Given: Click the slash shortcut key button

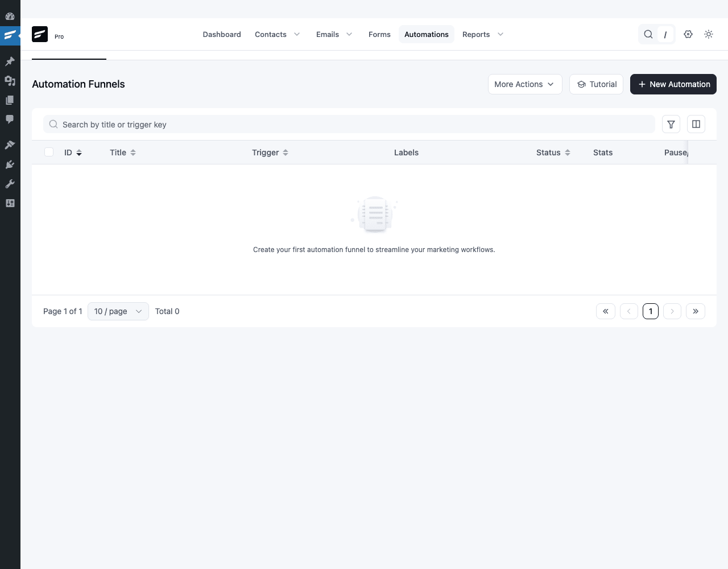Looking at the screenshot, I should (665, 35).
